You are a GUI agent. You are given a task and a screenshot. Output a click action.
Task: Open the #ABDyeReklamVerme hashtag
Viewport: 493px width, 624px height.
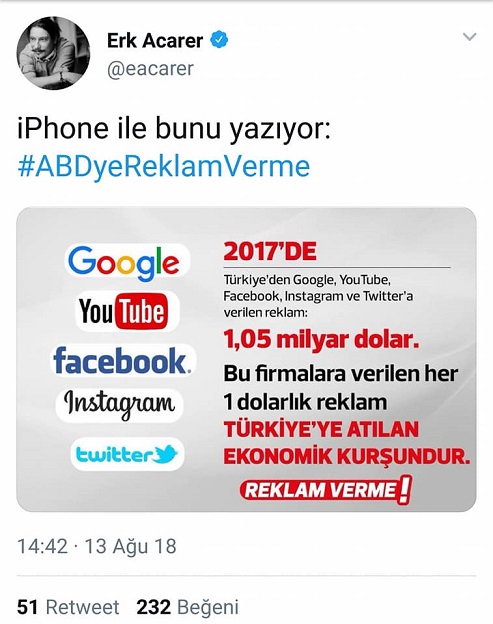164,166
